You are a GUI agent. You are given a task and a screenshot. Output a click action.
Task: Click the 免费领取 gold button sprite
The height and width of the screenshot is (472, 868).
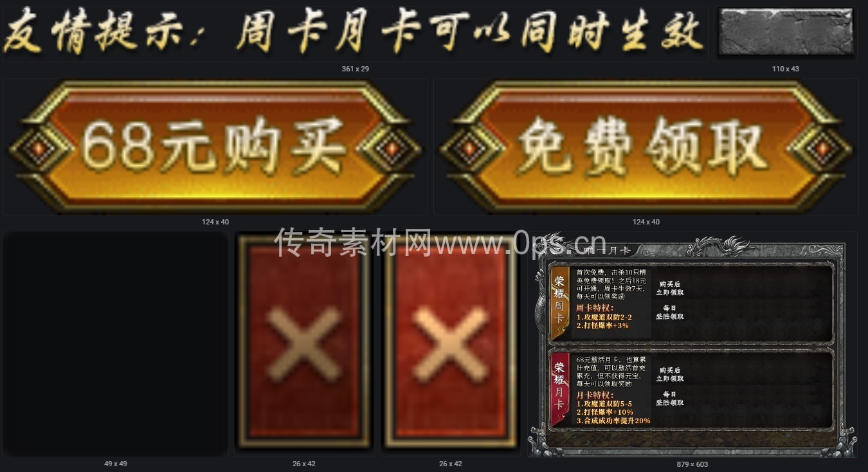coord(646,147)
